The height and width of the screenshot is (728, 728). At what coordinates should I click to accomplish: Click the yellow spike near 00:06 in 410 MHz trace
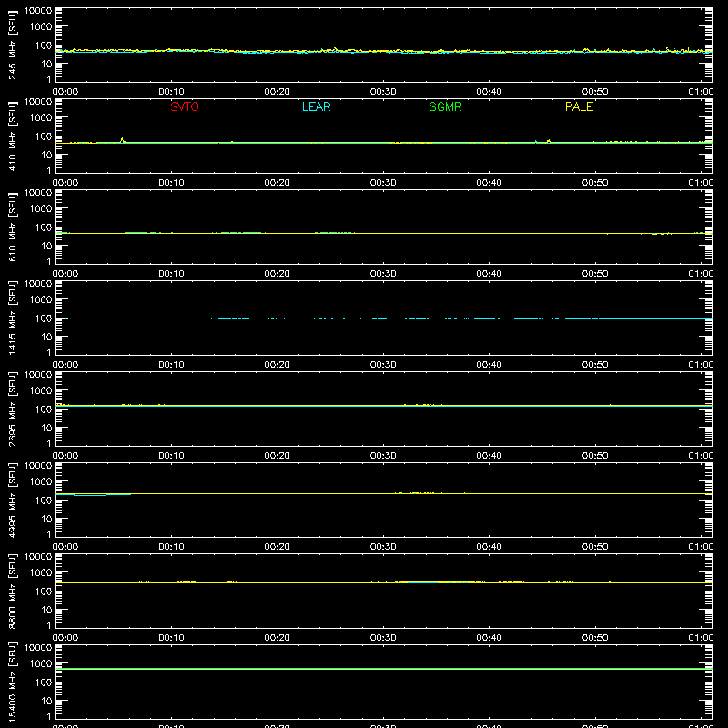(x=123, y=140)
